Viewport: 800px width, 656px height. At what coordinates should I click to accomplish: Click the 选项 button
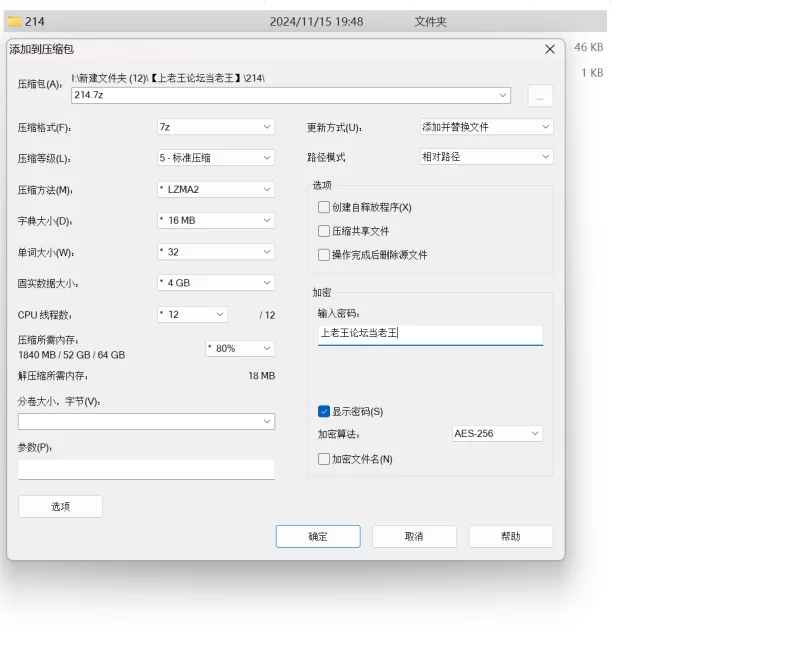coord(60,507)
